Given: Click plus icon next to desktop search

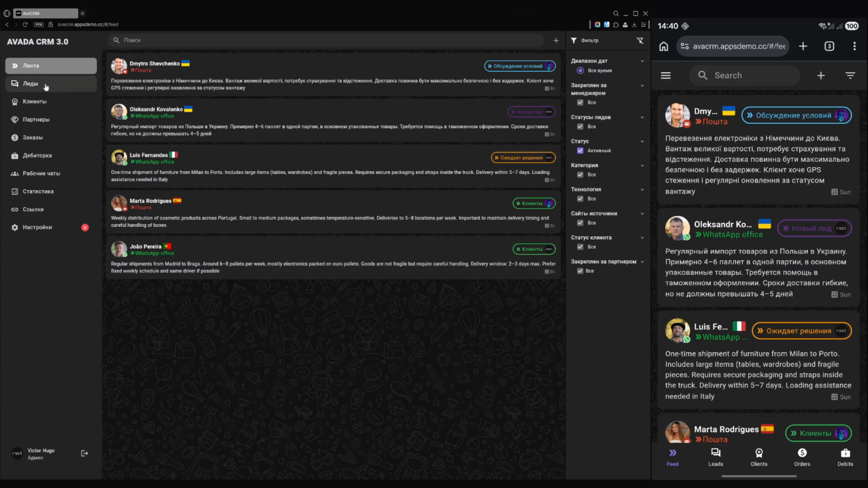Looking at the screenshot, I should coord(556,41).
